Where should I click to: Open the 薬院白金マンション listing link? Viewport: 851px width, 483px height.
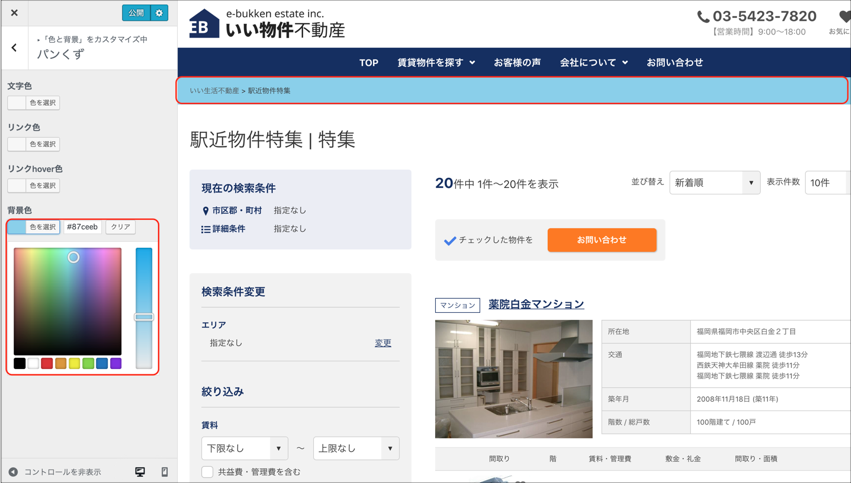point(536,304)
